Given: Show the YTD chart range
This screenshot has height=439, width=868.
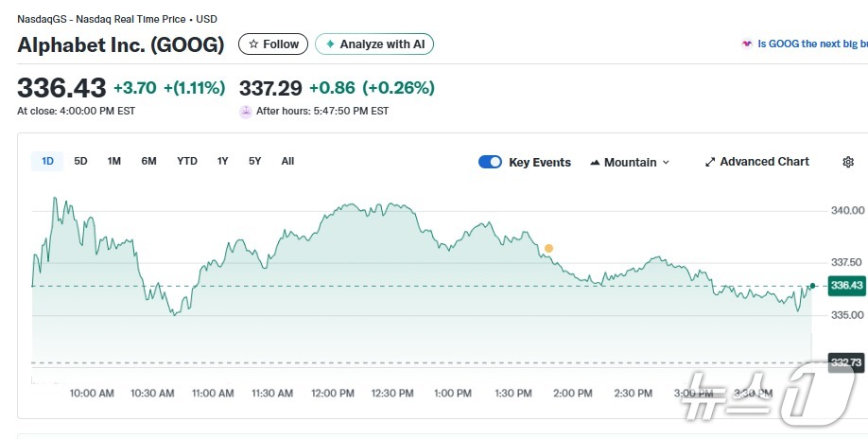Looking at the screenshot, I should [x=187, y=161].
